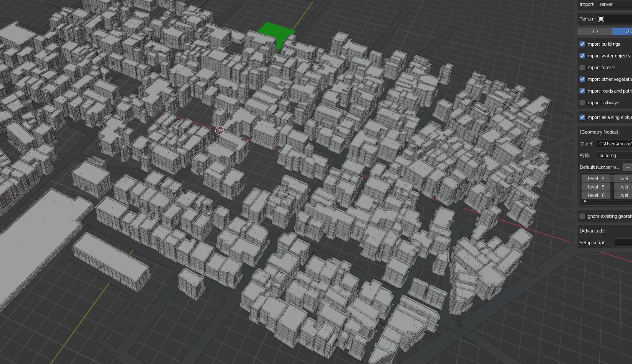
Task: Click the 3D cursor in the viewport
Action: point(219,130)
